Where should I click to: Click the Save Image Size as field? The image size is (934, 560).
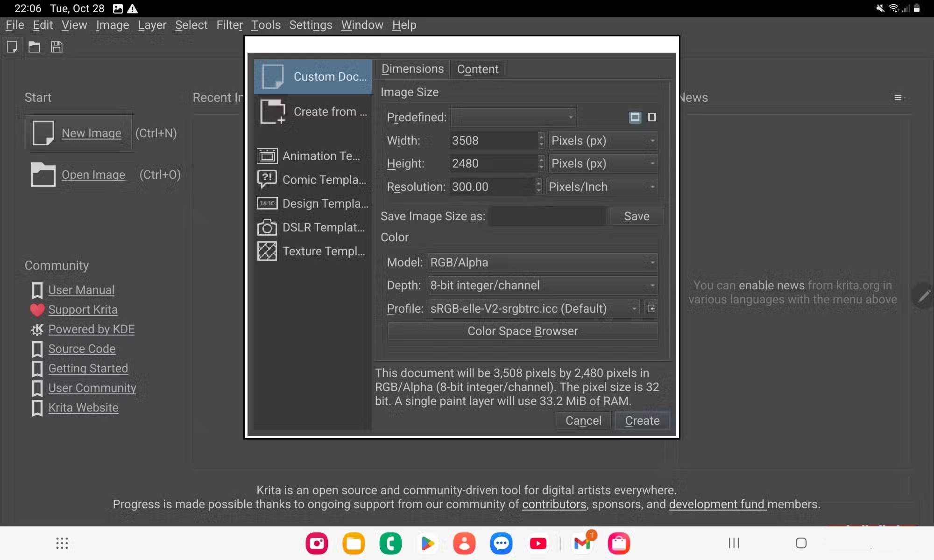tap(547, 216)
